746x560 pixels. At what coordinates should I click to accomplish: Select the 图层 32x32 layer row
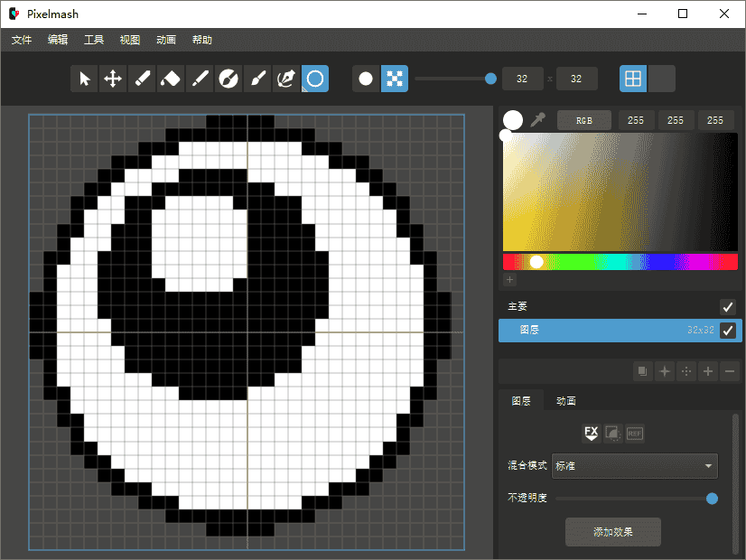tap(620, 331)
